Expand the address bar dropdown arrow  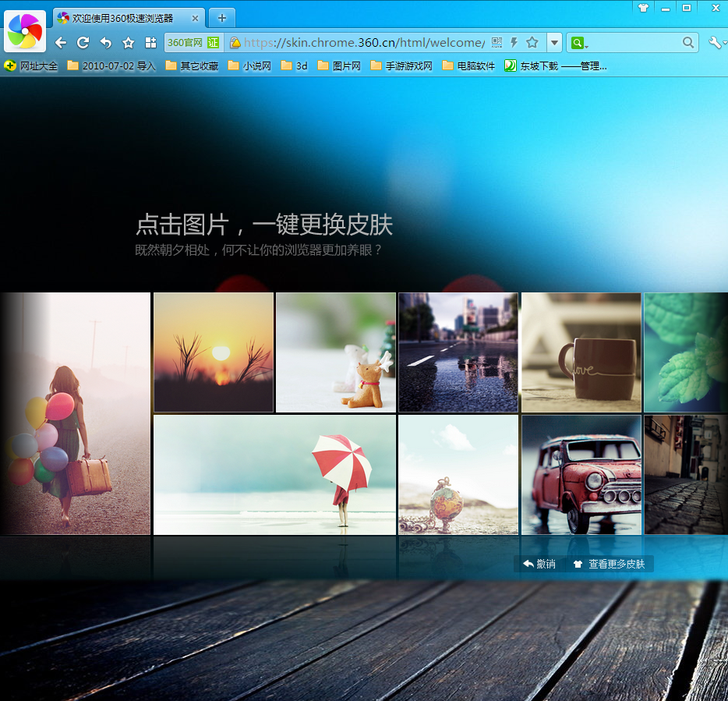(554, 43)
